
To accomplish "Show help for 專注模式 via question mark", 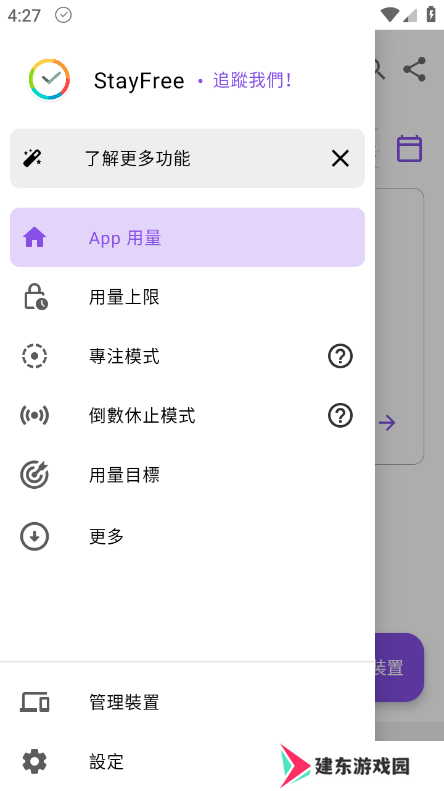I will tap(340, 356).
